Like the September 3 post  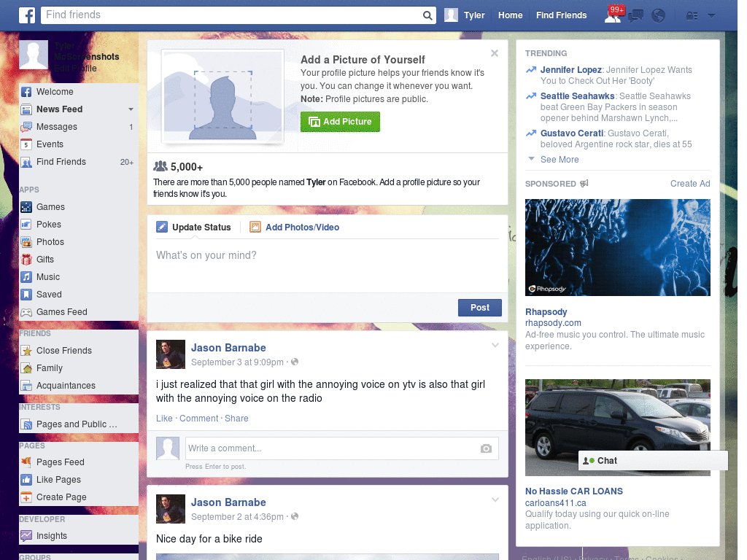pos(164,419)
